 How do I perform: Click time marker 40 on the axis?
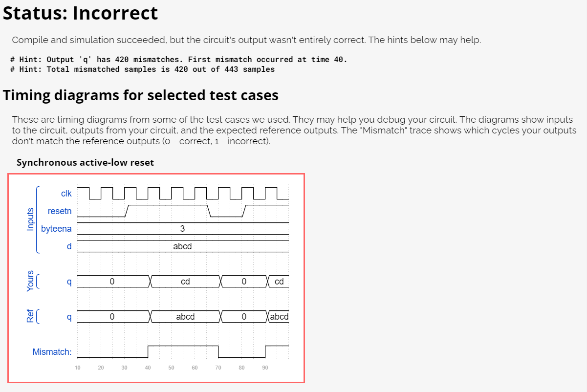pos(148,368)
